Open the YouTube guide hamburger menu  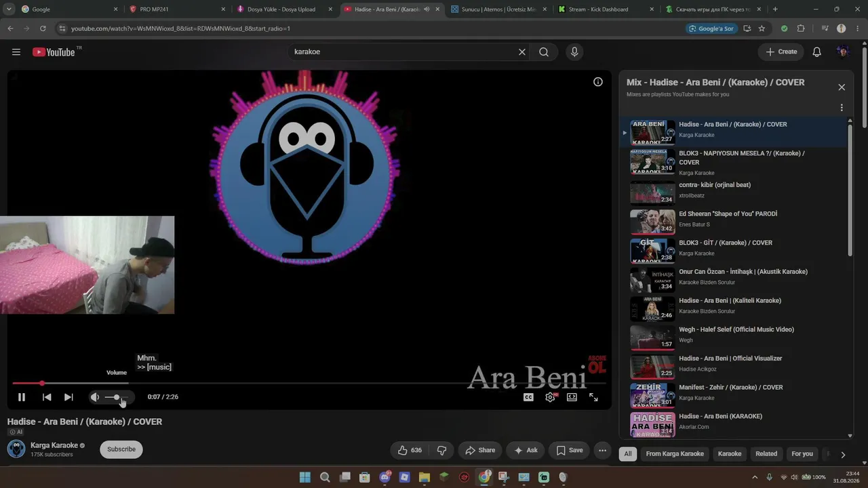pos(16,52)
